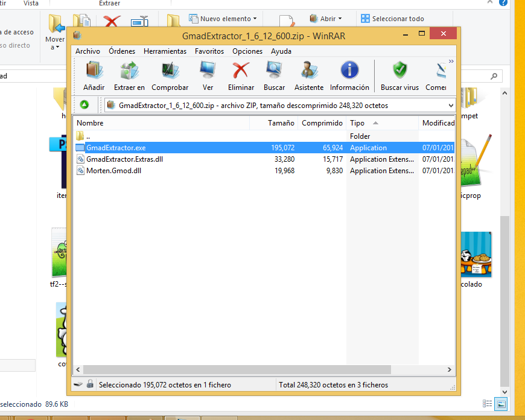Screen dimensions: 525x420
Task: Sort by the Tipo column header
Action: pyautogui.click(x=382, y=123)
